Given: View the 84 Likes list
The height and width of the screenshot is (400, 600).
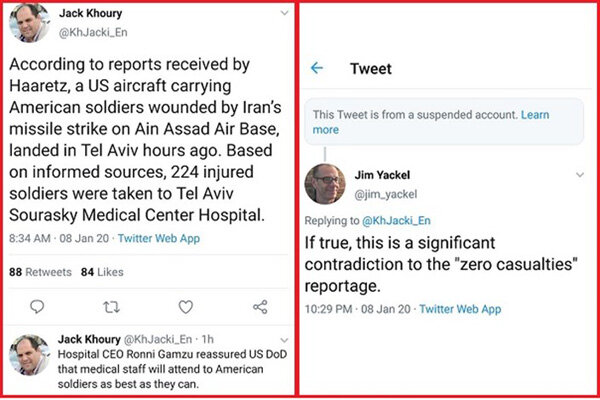Looking at the screenshot, I should click(102, 272).
